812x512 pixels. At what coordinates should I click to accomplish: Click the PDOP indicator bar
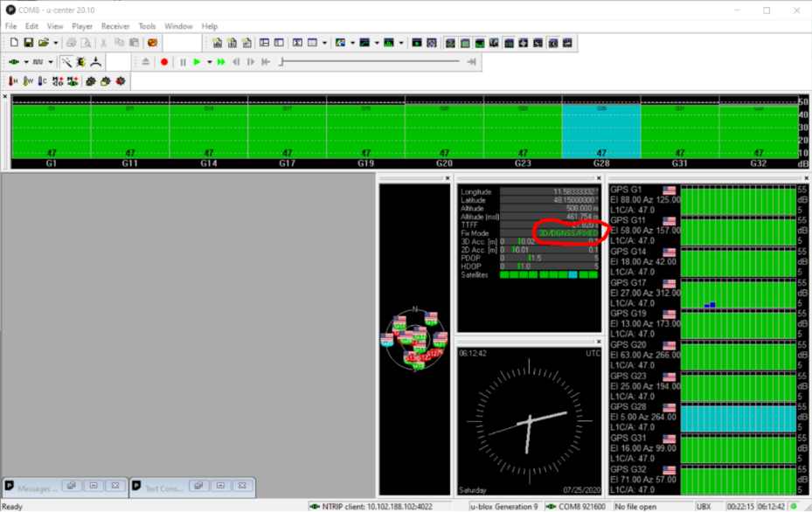coord(549,259)
